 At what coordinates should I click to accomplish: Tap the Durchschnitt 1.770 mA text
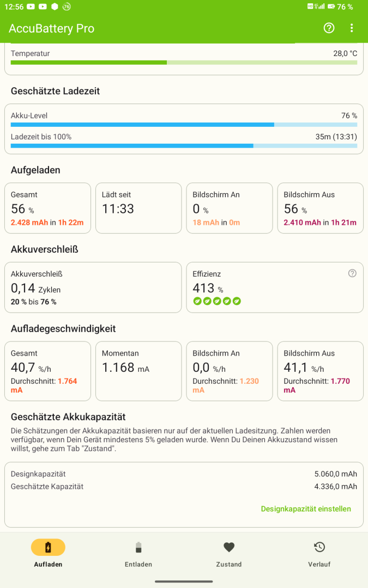pos(317,385)
